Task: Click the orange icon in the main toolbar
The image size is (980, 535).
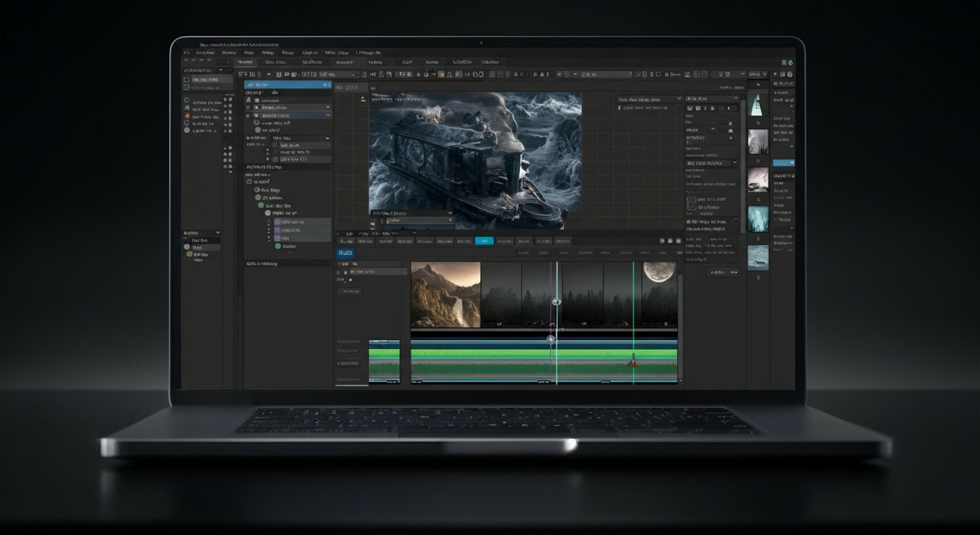Action: tap(441, 75)
